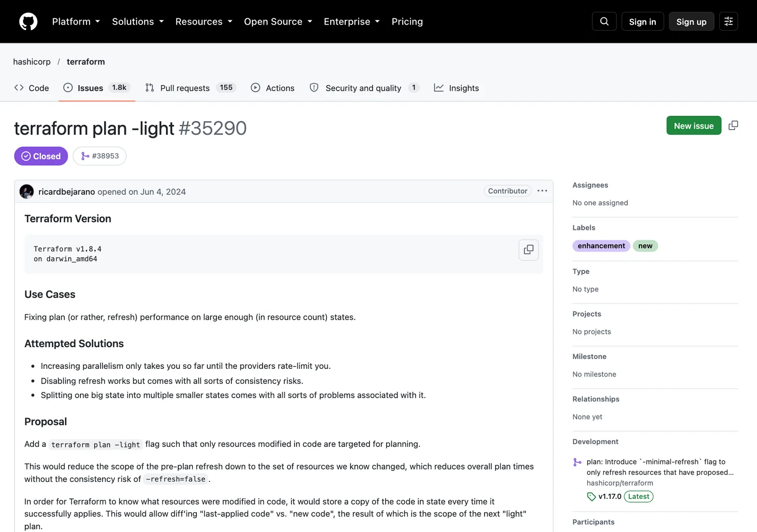Create a New issue
The image size is (757, 532).
pyautogui.click(x=694, y=126)
